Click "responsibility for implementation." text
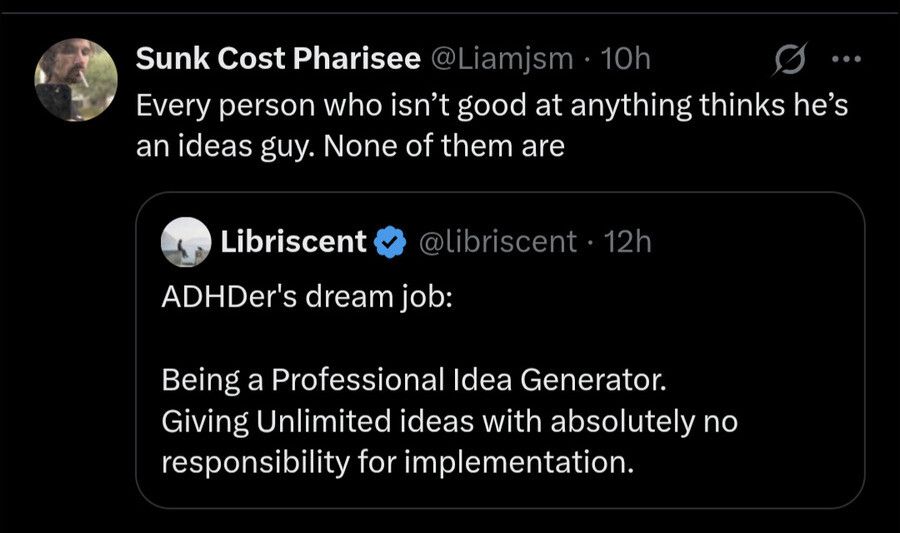This screenshot has width=900, height=533. pyautogui.click(x=397, y=463)
